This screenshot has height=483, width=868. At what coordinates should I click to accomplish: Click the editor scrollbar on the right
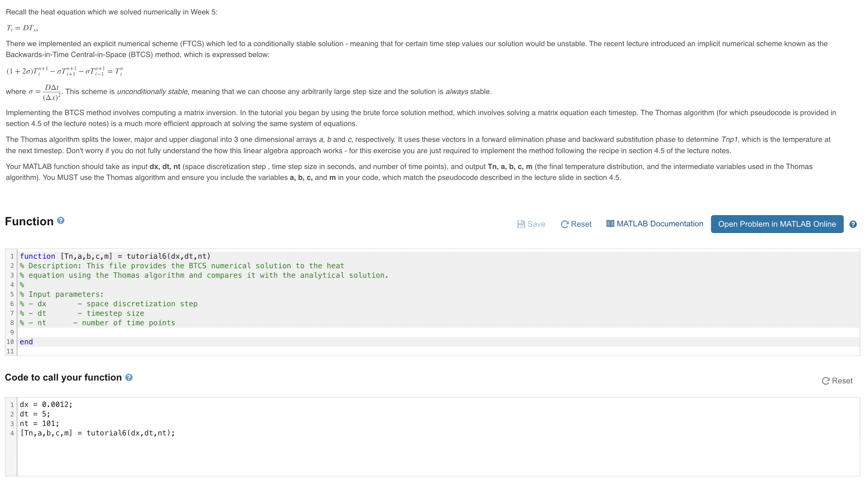(x=857, y=303)
